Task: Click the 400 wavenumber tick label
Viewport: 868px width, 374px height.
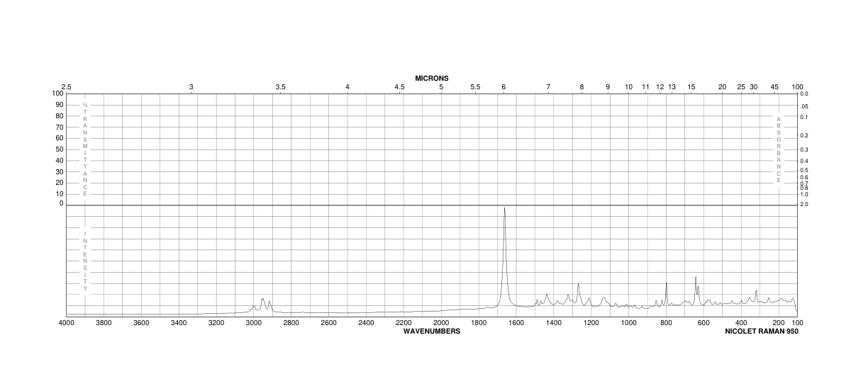Action: (x=741, y=323)
